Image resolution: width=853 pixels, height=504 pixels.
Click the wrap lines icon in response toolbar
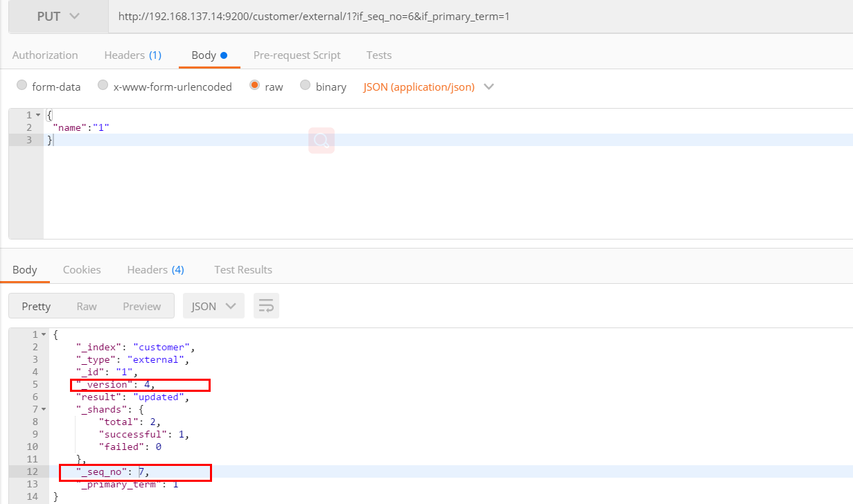click(x=266, y=306)
